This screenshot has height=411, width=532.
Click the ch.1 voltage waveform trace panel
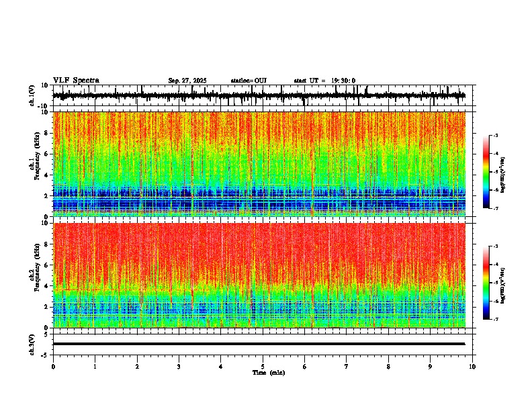pos(264,95)
